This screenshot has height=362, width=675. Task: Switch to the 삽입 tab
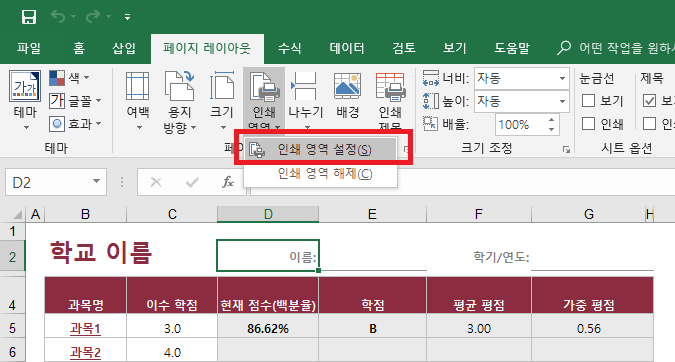(x=124, y=48)
